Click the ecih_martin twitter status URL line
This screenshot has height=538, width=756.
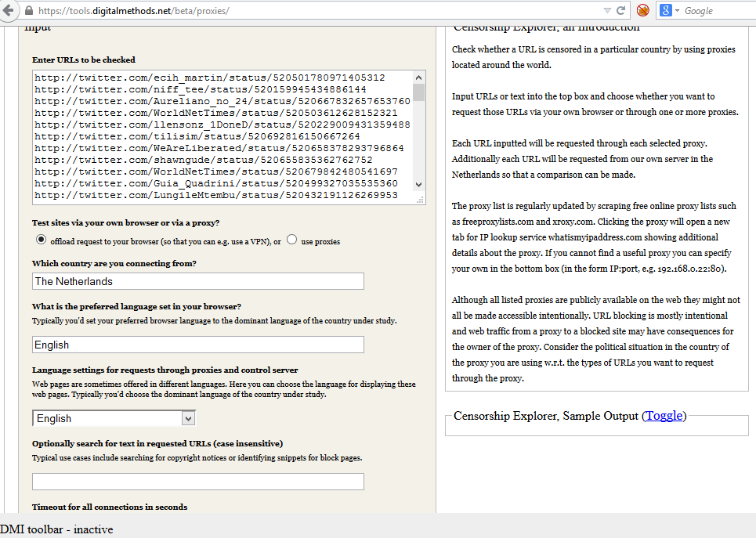pos(210,78)
